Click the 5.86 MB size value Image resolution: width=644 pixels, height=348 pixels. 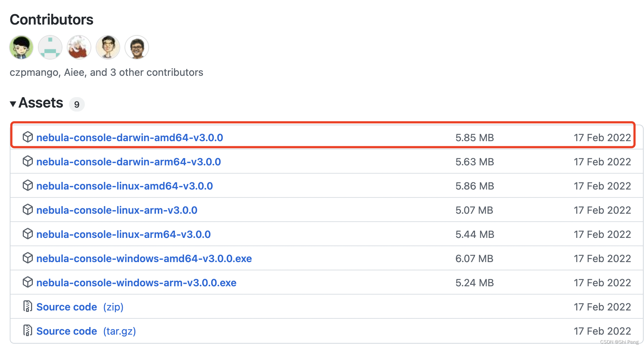tap(474, 186)
